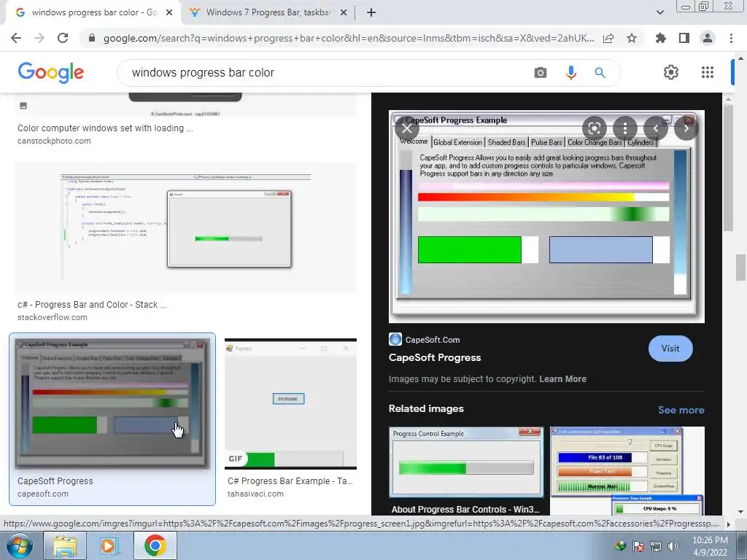Click Color computer windows set result title

coord(105,128)
